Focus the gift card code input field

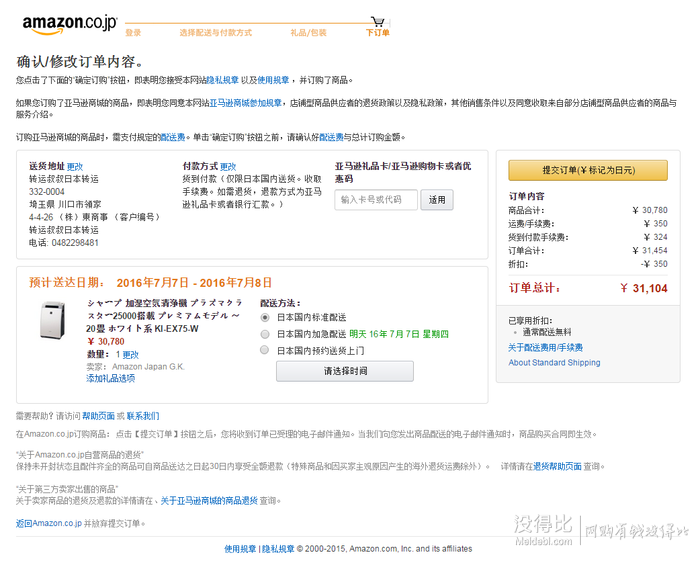[x=376, y=199]
